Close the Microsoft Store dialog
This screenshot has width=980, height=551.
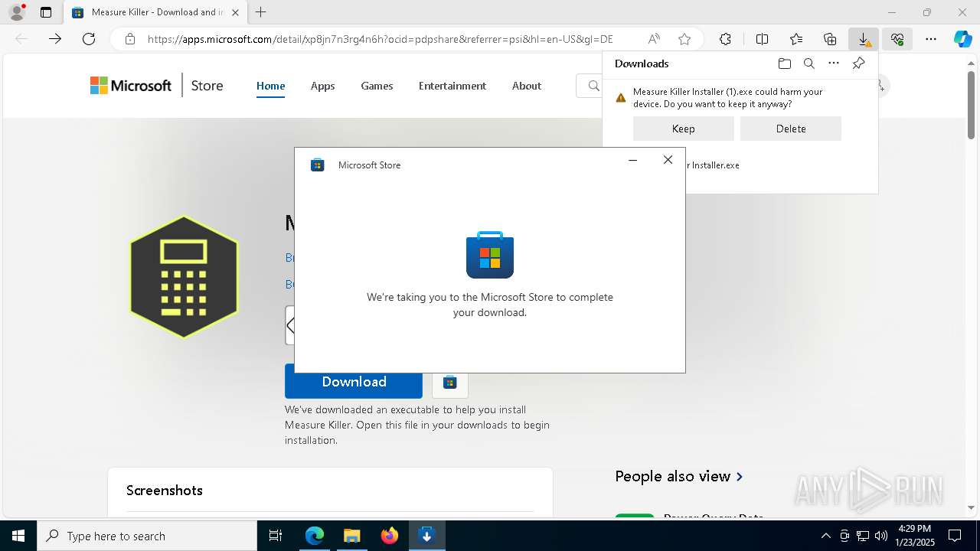click(x=668, y=160)
